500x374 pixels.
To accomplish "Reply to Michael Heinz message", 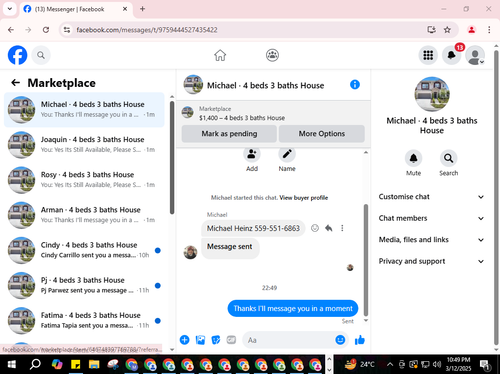I will (329, 228).
